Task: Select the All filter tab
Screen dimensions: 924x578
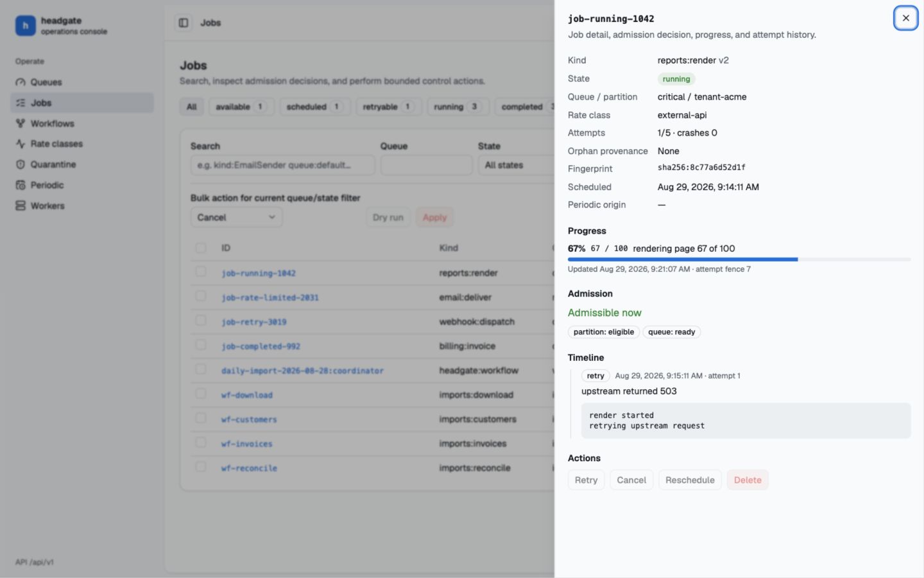Action: coord(191,107)
